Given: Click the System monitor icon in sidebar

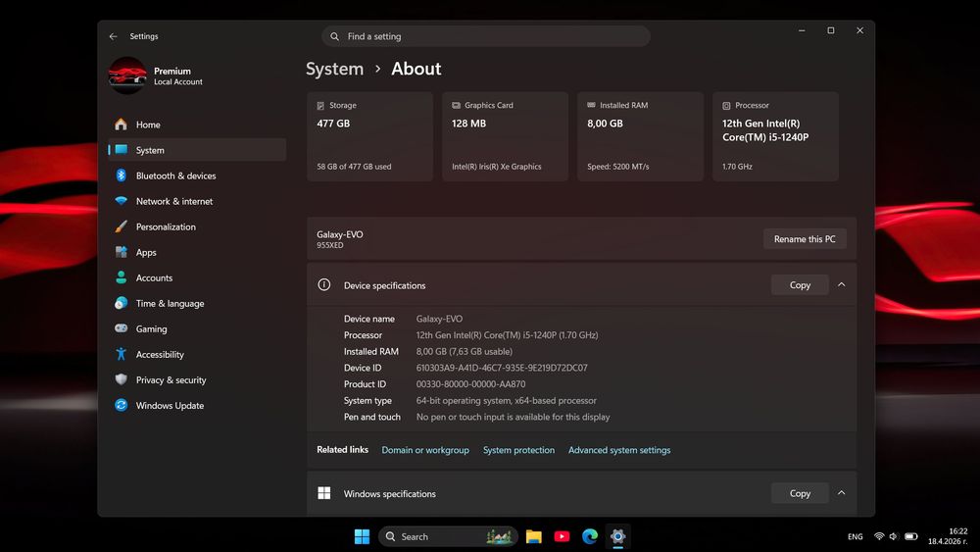Looking at the screenshot, I should 122,150.
